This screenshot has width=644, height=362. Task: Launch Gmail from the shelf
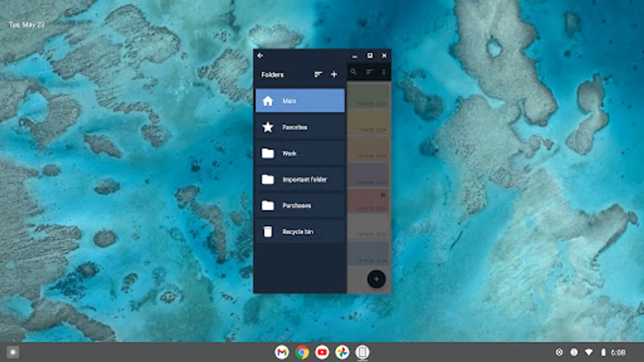pos(282,352)
